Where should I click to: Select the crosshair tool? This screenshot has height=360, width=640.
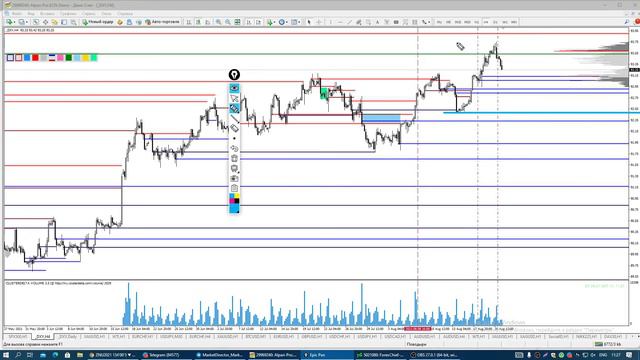click(319, 22)
